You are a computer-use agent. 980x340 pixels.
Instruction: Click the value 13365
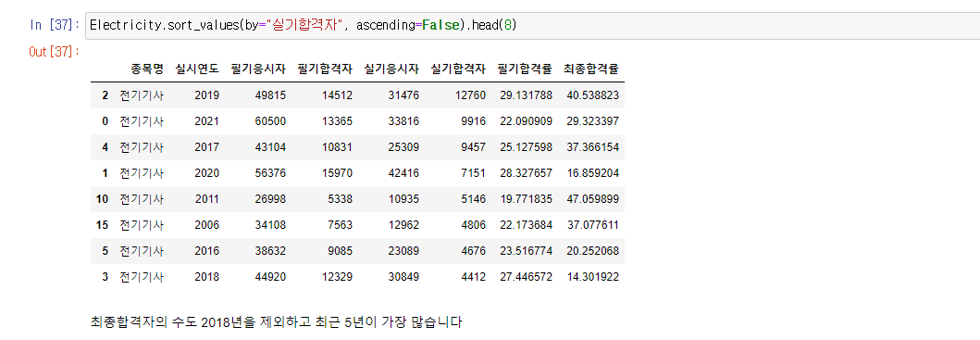click(x=338, y=120)
